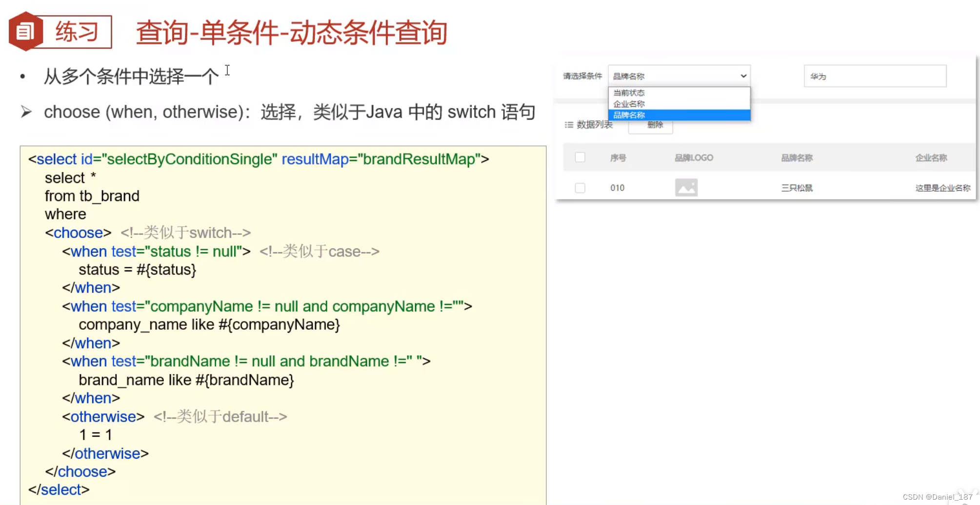Select highlighted 品牌名称 option in dropdown

tap(679, 115)
